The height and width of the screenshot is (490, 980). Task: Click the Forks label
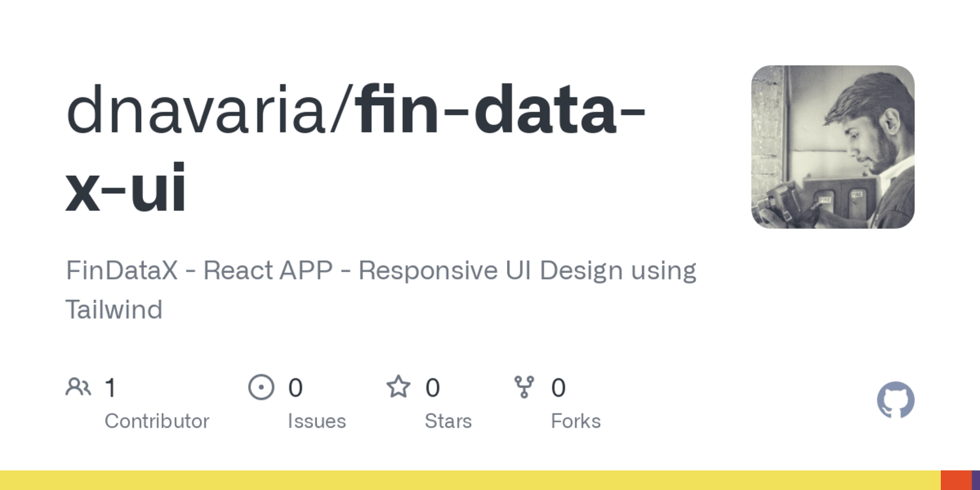tap(576, 421)
